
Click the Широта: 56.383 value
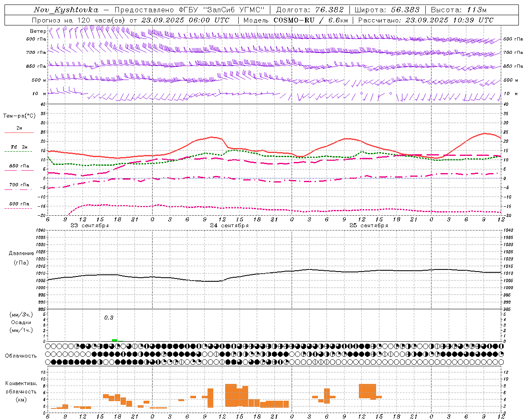[x=387, y=10]
